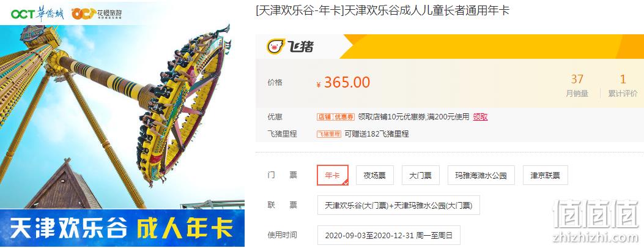This screenshot has width=644, height=248.
Task: Click the 店铺 coupon tag
Action: [x=324, y=117]
